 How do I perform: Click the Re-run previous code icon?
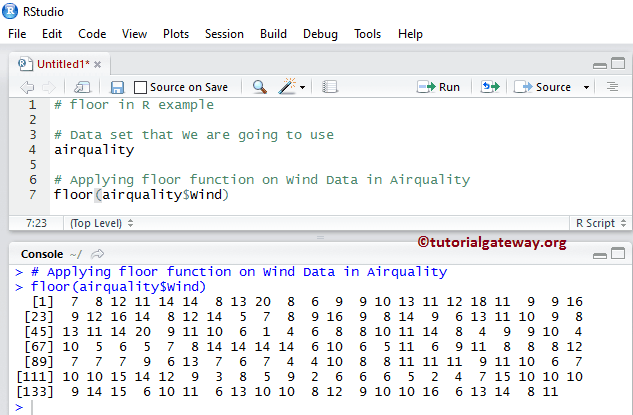(x=490, y=87)
